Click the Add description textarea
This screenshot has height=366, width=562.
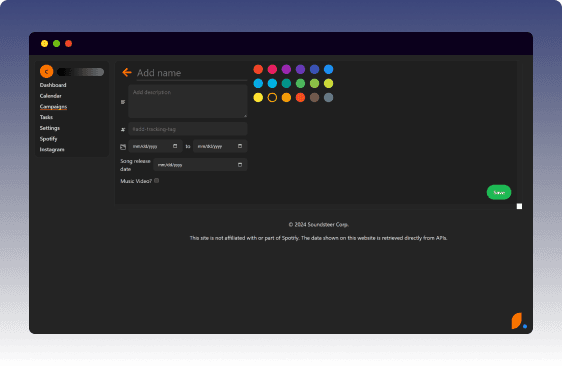pos(188,101)
